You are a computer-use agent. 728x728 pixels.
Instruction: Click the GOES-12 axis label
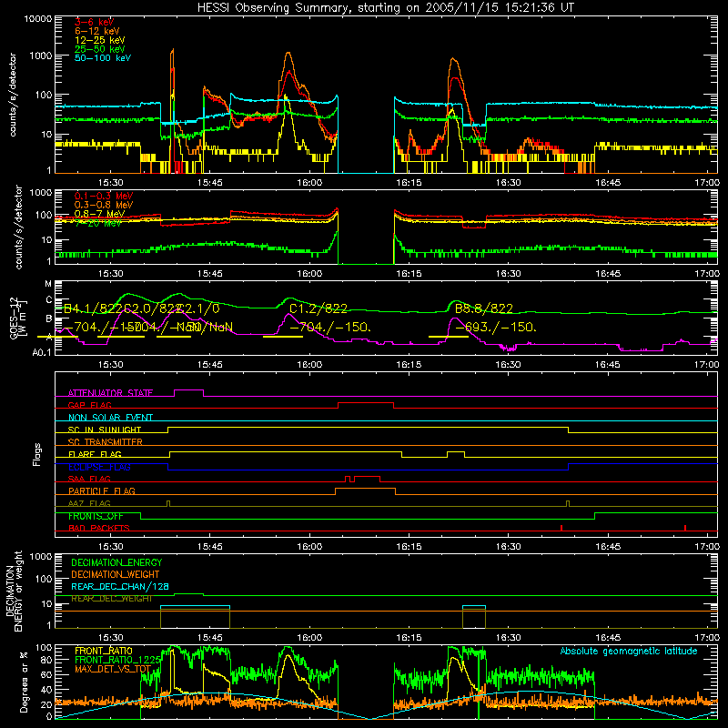[13, 319]
